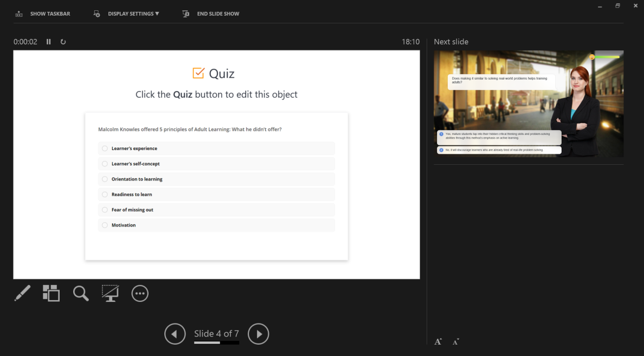
Task: Minimize the presenter view window
Action: click(x=600, y=6)
